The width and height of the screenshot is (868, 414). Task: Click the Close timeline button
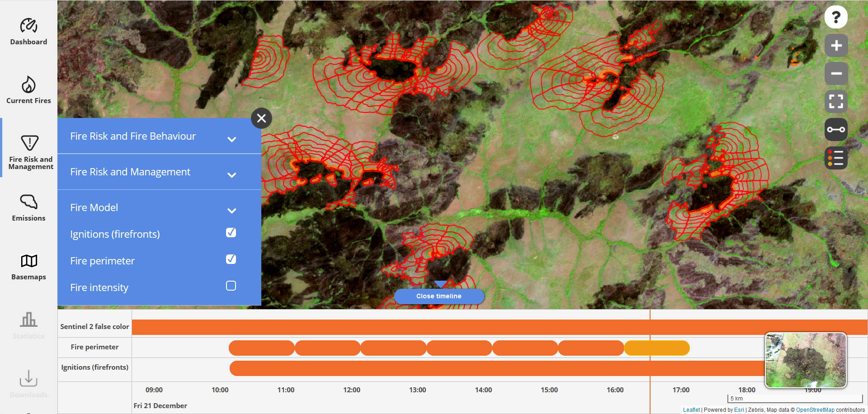[439, 296]
